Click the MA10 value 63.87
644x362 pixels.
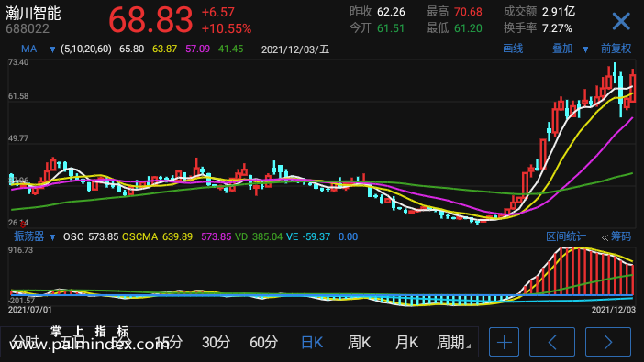click(164, 49)
